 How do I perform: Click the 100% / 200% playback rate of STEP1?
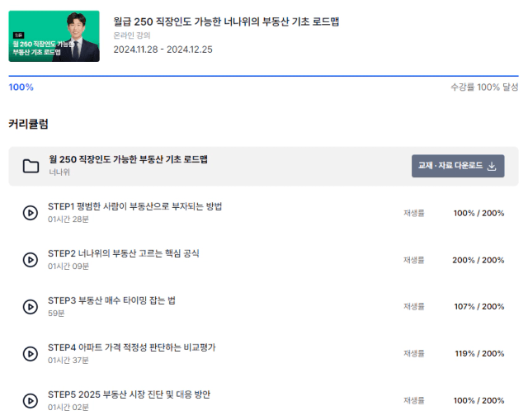tap(478, 213)
